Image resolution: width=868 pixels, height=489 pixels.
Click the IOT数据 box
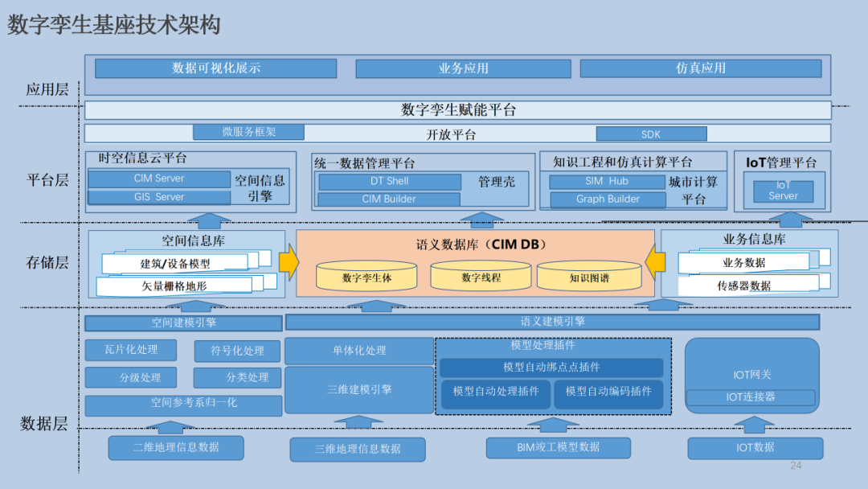(x=755, y=447)
